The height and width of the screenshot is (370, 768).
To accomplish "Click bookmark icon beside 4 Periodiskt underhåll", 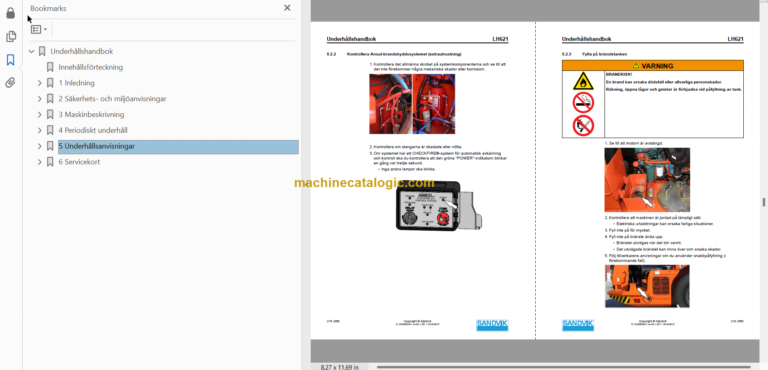I will 50,130.
